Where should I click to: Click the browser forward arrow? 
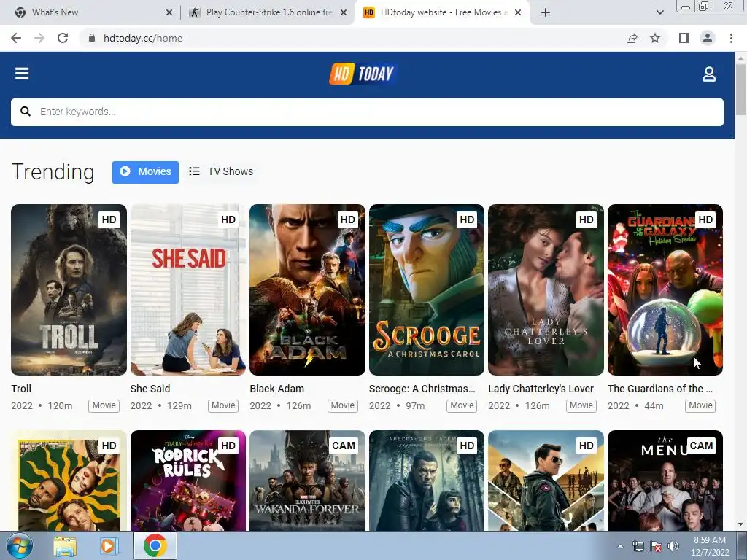pyautogui.click(x=39, y=38)
